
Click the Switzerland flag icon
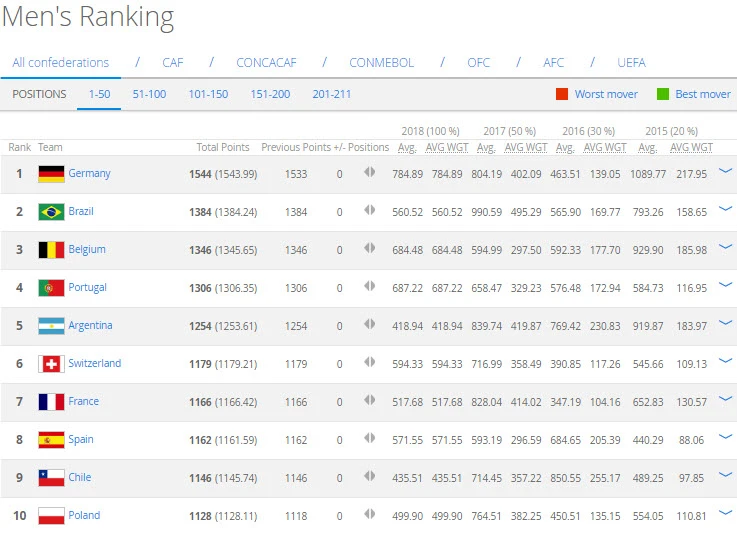click(51, 364)
